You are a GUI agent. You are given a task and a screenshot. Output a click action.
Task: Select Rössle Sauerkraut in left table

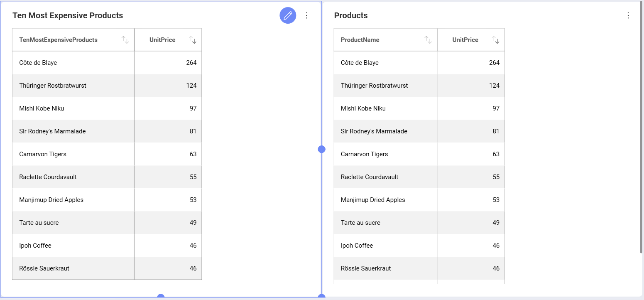[44, 268]
